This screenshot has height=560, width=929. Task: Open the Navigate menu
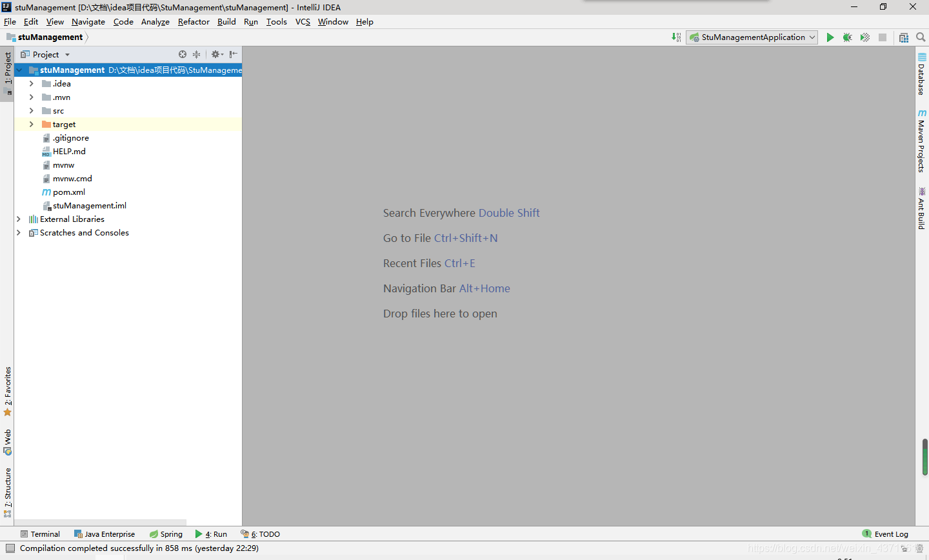pyautogui.click(x=88, y=22)
